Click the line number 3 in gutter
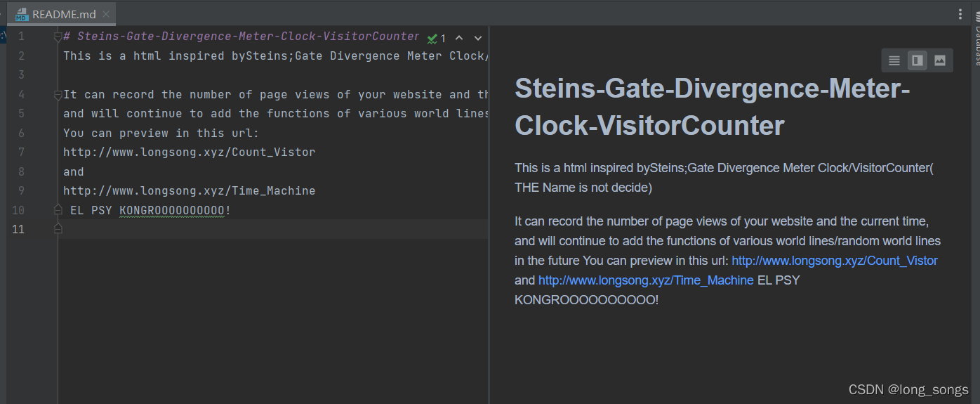 (21, 75)
